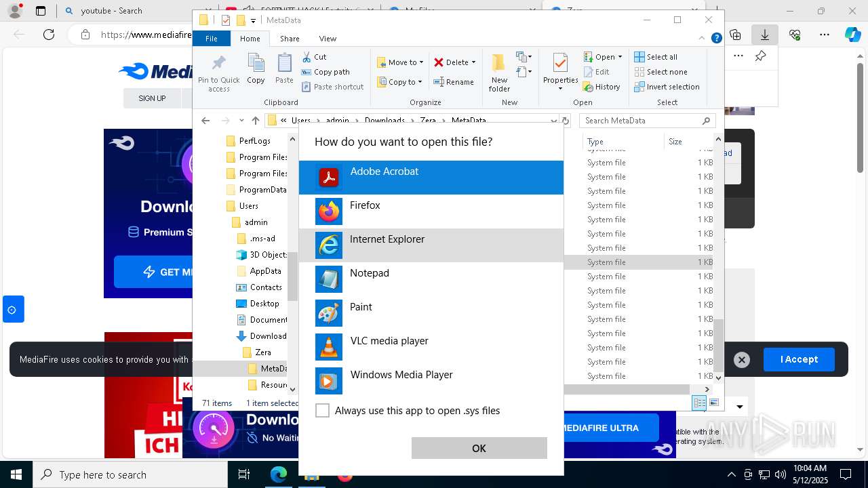The width and height of the screenshot is (868, 488).
Task: Click Select all in ribbon
Action: coord(656,57)
